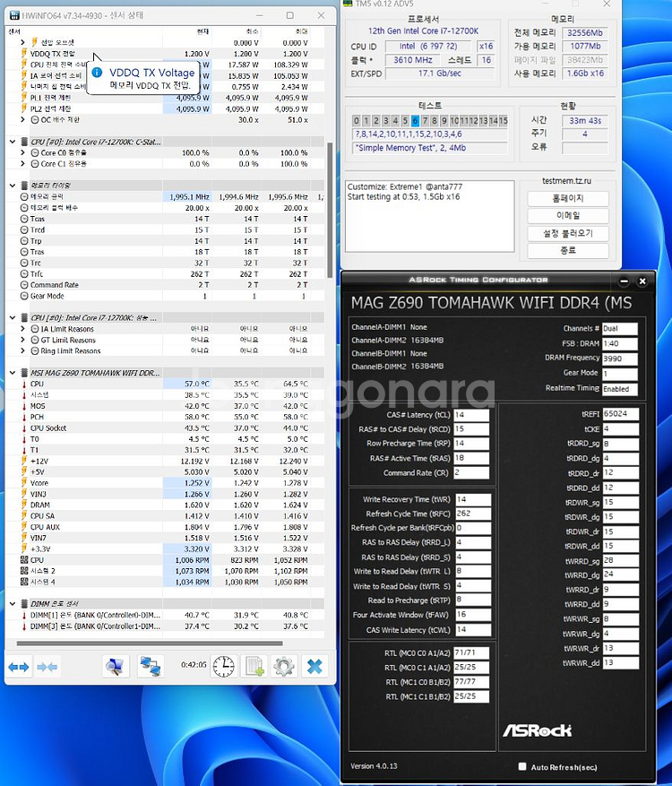Screen dimensions: 672x786
Task: Minimize the ASRock Timing Configurator window
Action: click(624, 281)
